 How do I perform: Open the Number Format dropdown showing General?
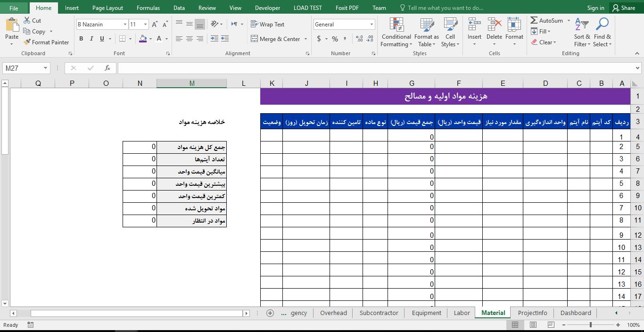[x=371, y=24]
